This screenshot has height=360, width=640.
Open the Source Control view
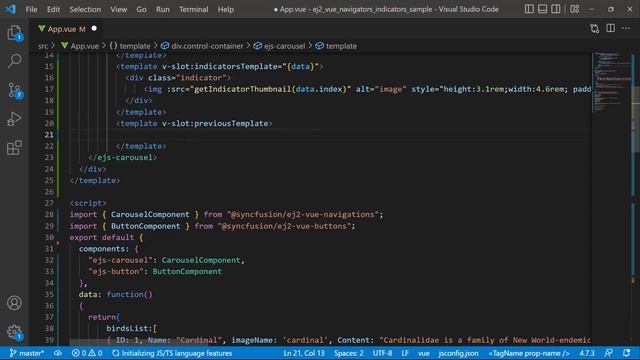click(x=14, y=90)
